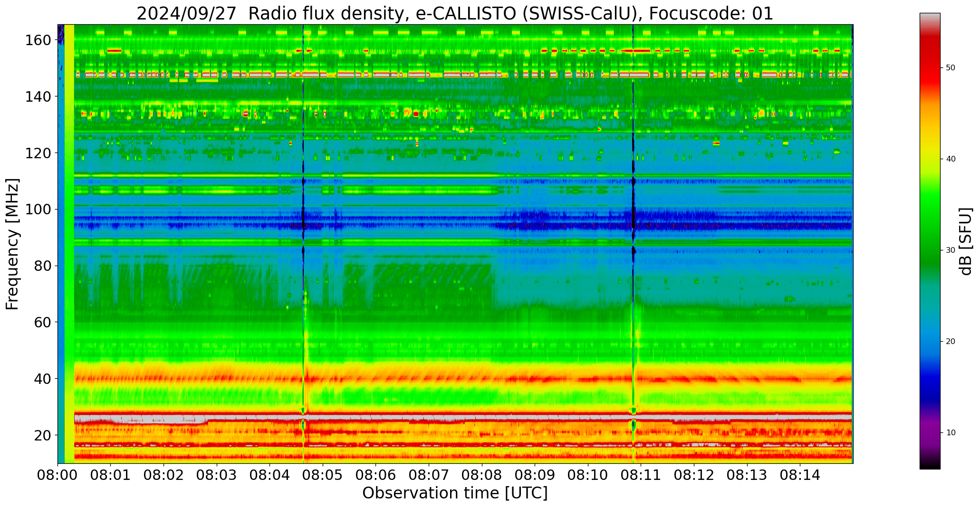
Task: Click the grey saturated band near 27 MHz
Action: (x=463, y=418)
